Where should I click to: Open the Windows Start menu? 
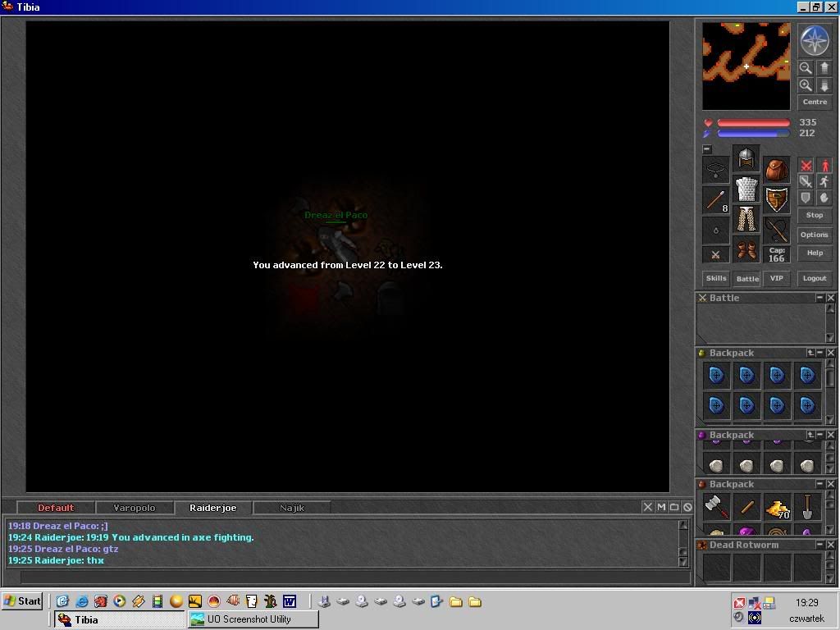pos(22,600)
